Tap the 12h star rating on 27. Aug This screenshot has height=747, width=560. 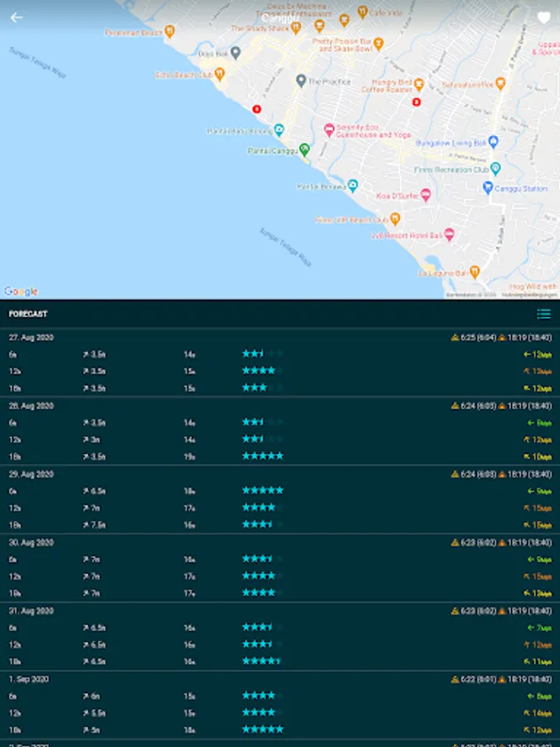pyautogui.click(x=263, y=371)
